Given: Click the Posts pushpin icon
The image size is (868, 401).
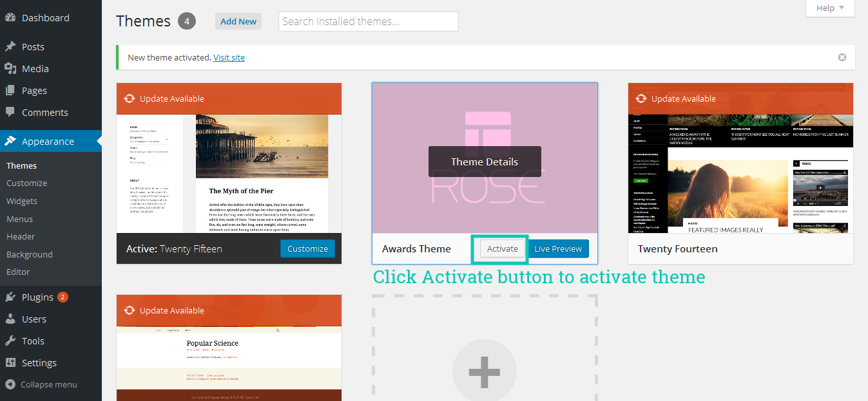Looking at the screenshot, I should (x=10, y=46).
